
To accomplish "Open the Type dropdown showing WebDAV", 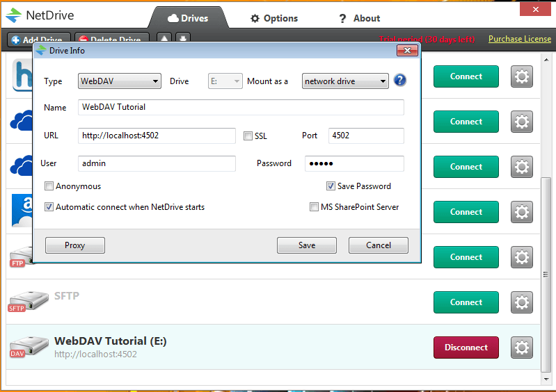I will click(120, 81).
